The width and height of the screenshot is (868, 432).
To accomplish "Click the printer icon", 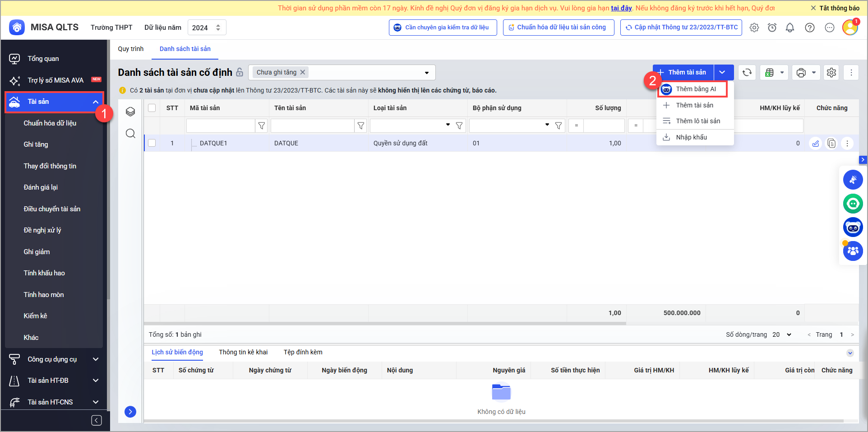I will (801, 73).
